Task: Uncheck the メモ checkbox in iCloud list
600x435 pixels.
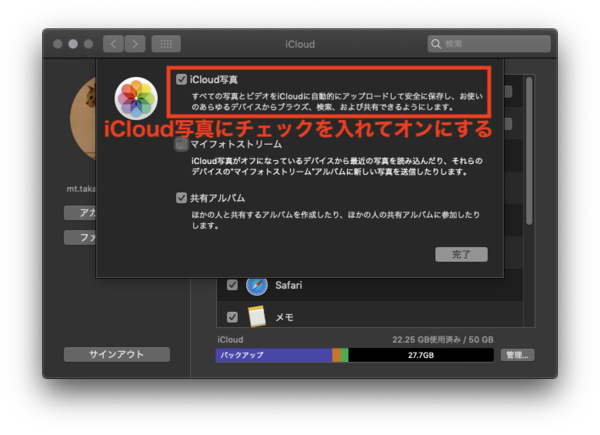Action: click(232, 317)
